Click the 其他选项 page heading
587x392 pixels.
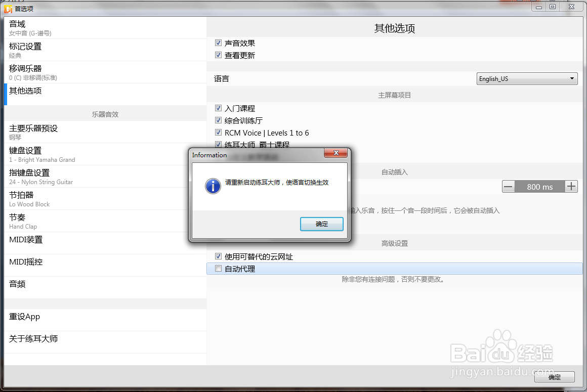(x=395, y=28)
